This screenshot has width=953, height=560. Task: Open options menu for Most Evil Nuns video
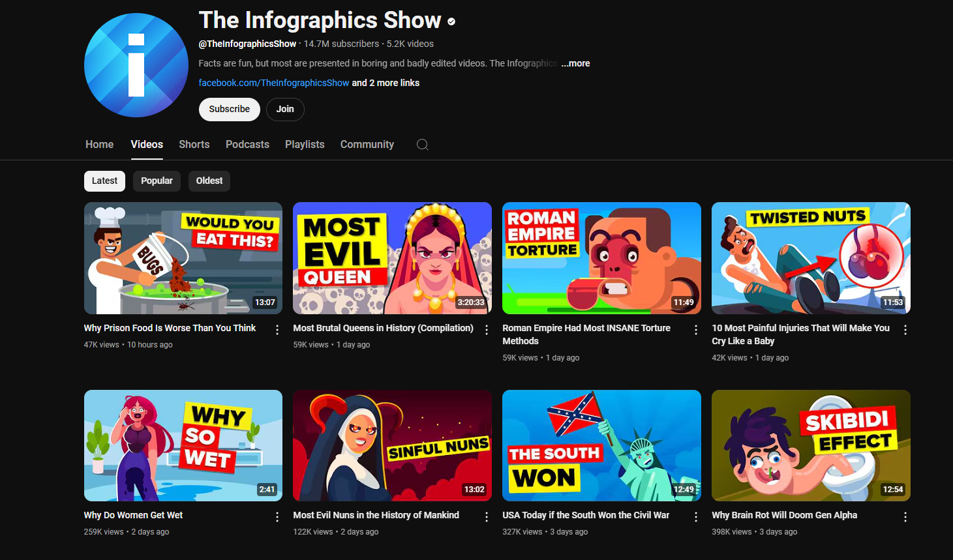487,517
